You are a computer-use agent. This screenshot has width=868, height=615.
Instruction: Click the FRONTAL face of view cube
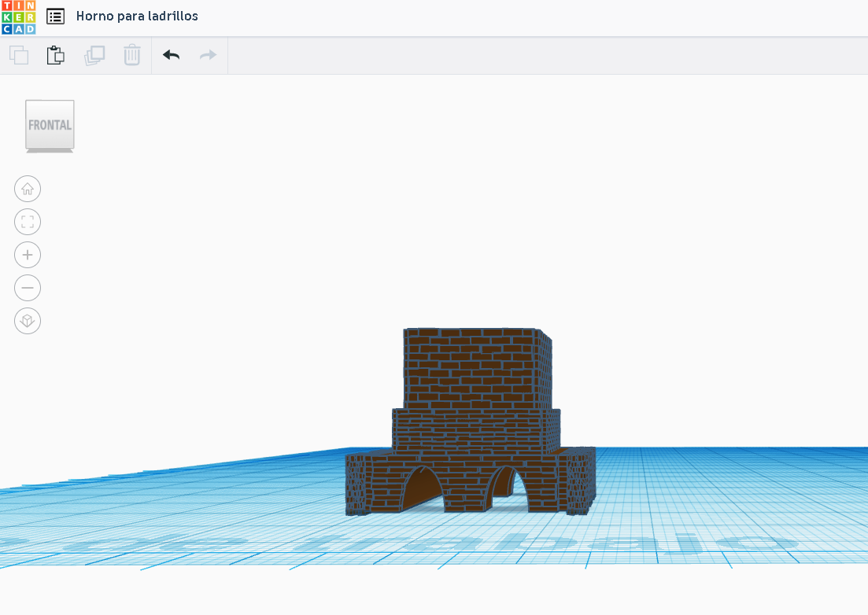click(50, 124)
